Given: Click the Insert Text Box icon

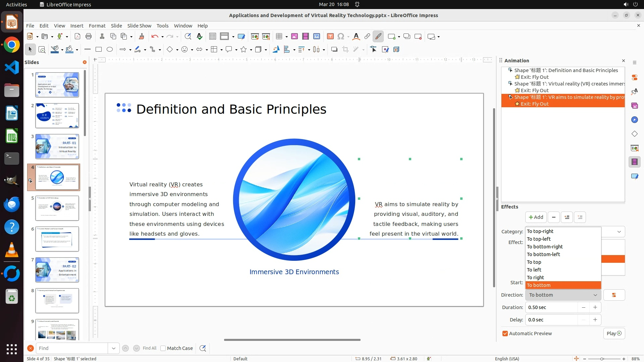Looking at the screenshot, I should click(330, 37).
